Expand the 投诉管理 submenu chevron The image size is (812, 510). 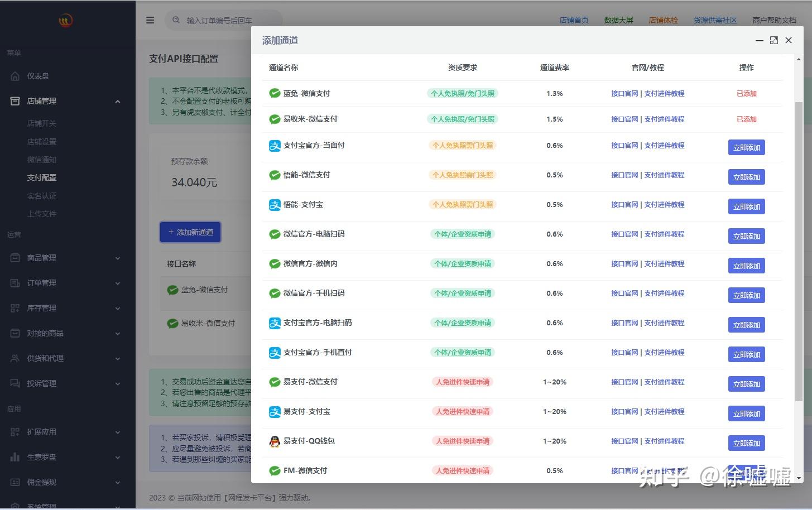coord(118,383)
